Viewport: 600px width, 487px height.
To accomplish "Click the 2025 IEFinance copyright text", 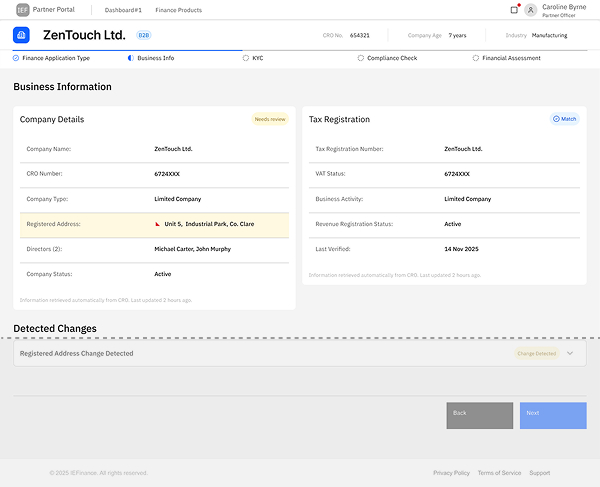I will click(x=98, y=473).
